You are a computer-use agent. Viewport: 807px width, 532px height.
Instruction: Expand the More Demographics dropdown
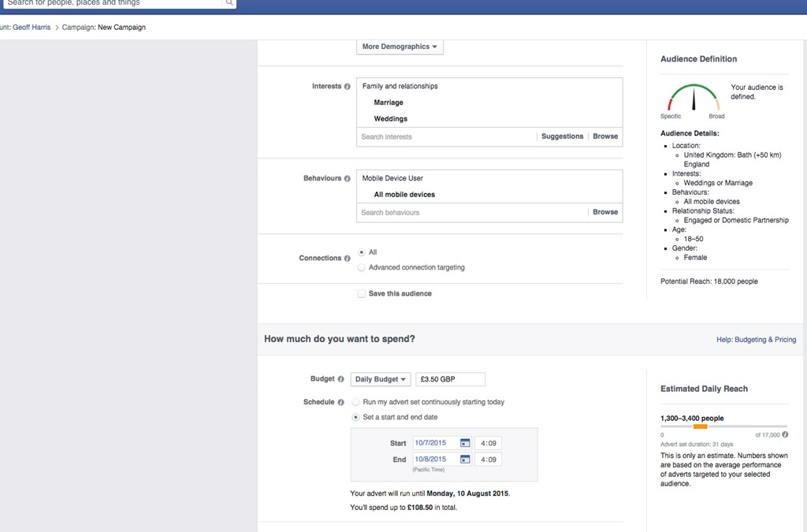[x=400, y=47]
